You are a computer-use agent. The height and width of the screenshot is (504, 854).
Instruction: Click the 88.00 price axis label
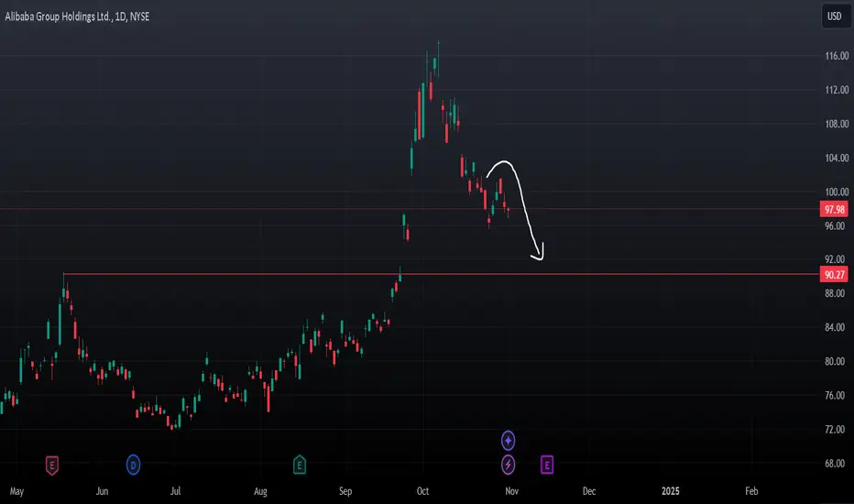(x=835, y=293)
